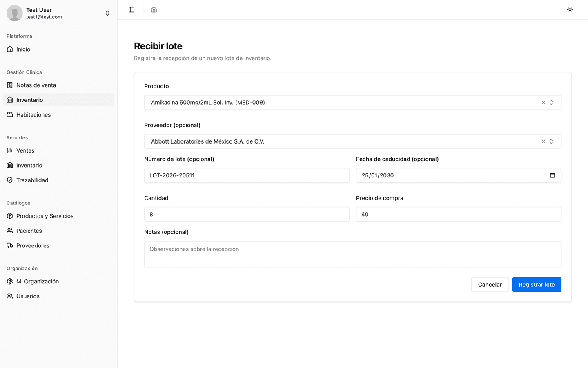Click the Ventas chart icon
Viewport: 588px width, 368px height.
coord(10,150)
